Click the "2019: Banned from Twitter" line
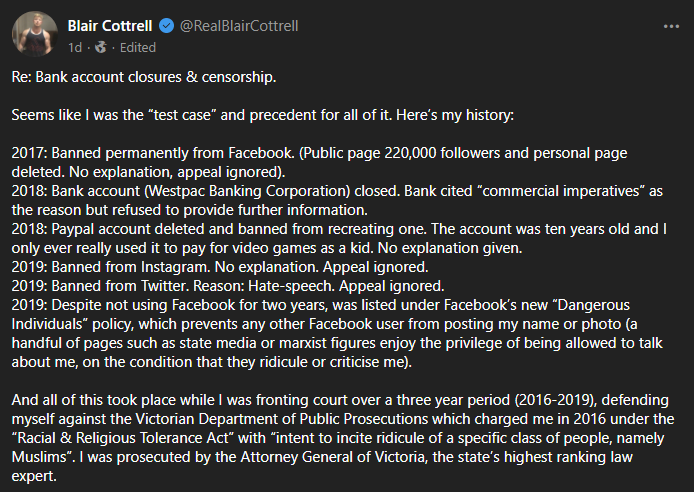 (x=100, y=286)
